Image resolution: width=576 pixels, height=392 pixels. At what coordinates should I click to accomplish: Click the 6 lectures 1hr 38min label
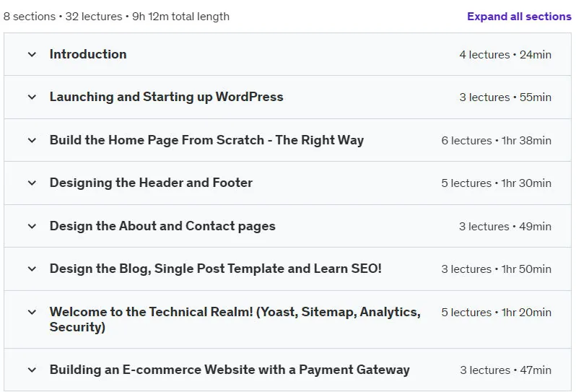tap(497, 141)
